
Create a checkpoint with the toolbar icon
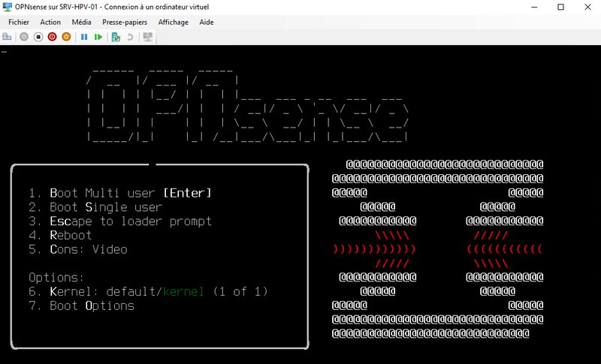point(116,37)
